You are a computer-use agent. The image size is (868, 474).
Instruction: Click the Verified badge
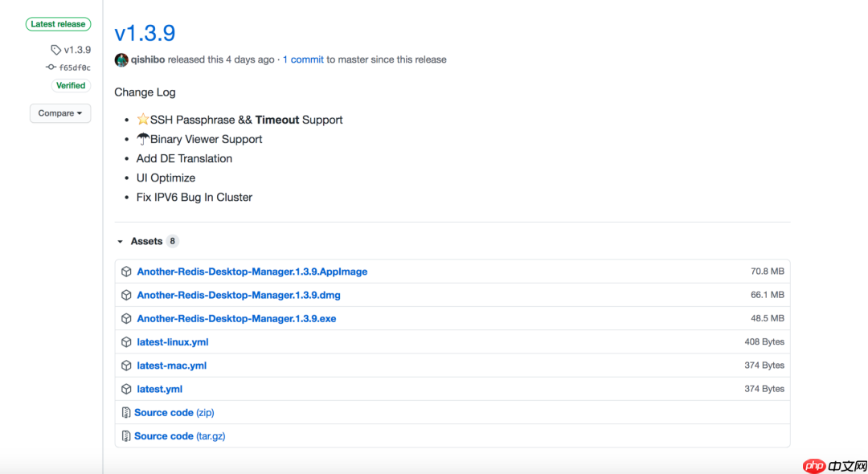[71, 86]
